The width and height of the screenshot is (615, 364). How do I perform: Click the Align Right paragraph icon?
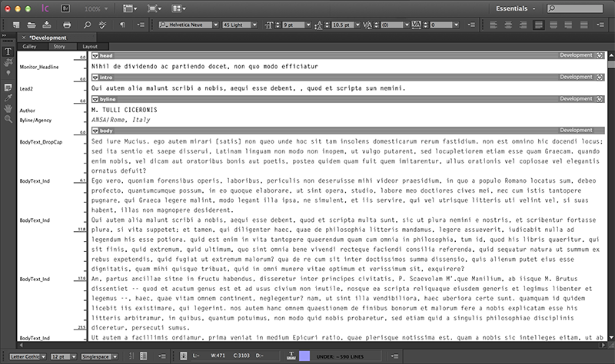point(523,25)
